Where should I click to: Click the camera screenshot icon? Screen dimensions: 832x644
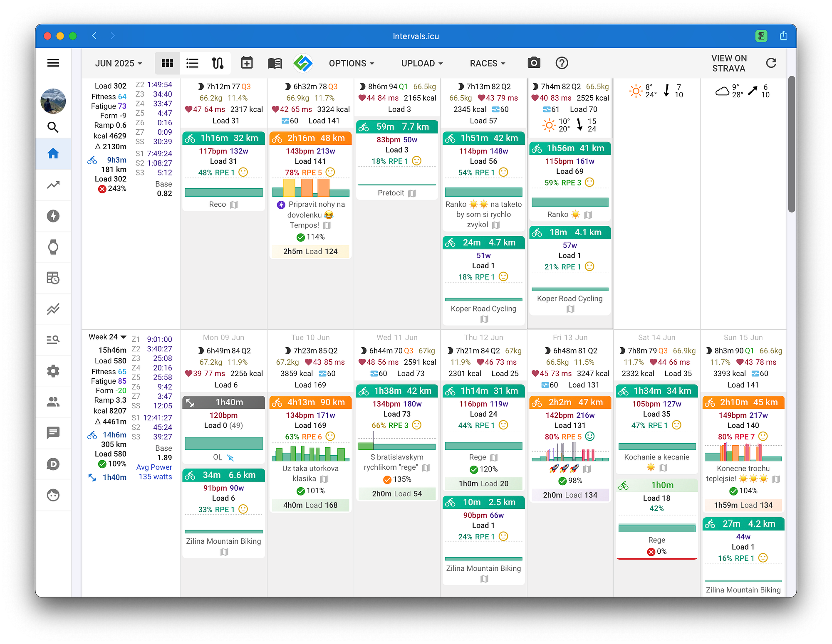534,63
